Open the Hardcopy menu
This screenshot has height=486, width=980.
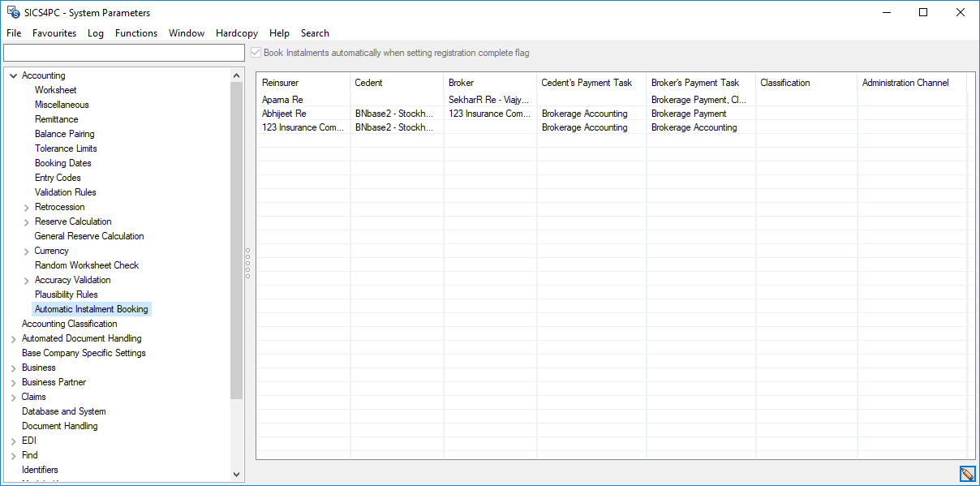coord(236,33)
